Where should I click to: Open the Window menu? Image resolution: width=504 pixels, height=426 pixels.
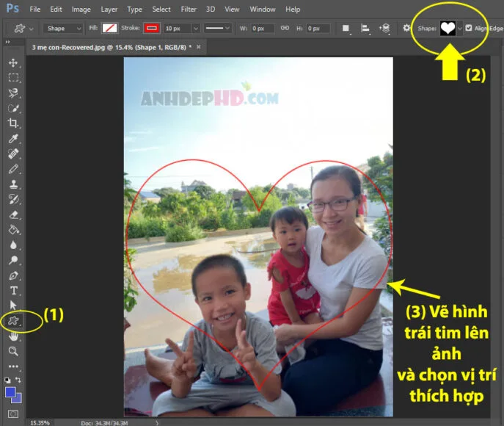263,10
